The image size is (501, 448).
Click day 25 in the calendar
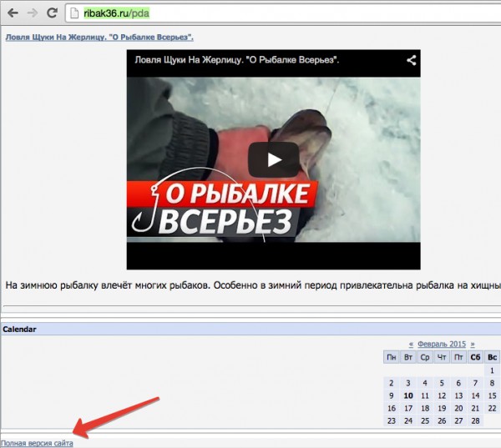pos(425,420)
